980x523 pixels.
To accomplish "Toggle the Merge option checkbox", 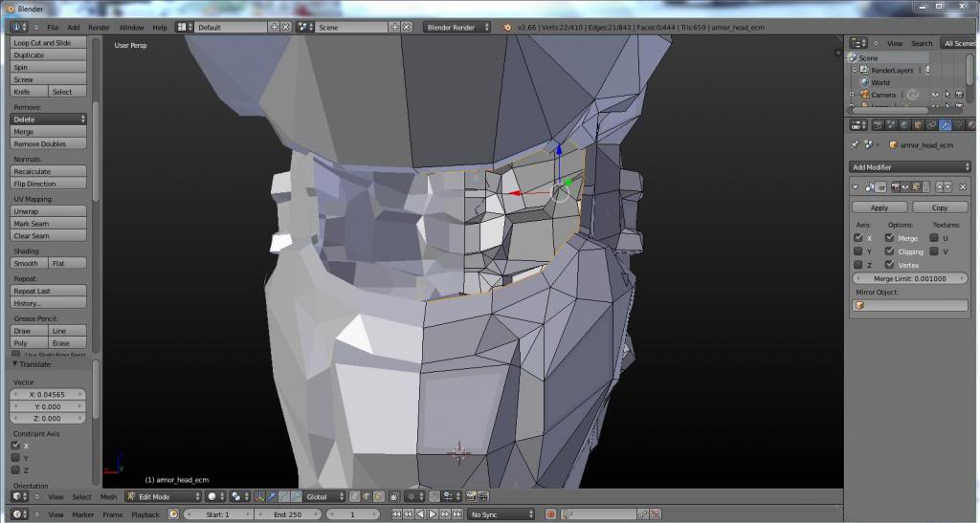I will pyautogui.click(x=890, y=238).
